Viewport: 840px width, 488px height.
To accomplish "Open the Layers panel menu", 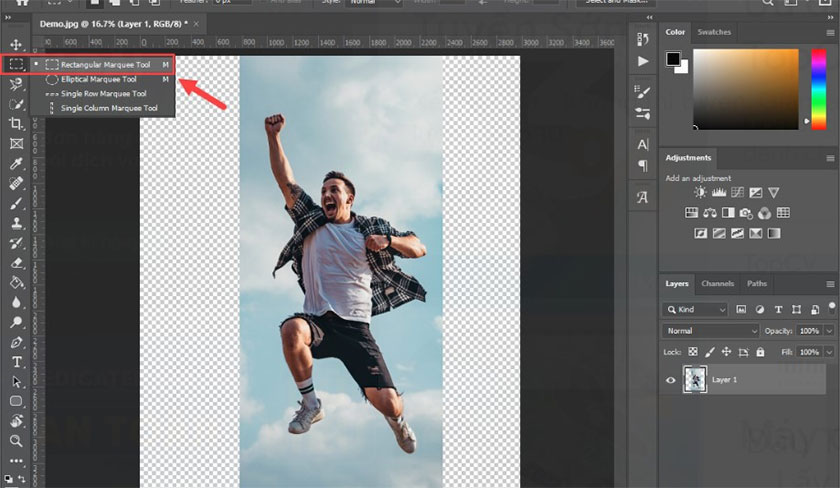I will pyautogui.click(x=830, y=284).
